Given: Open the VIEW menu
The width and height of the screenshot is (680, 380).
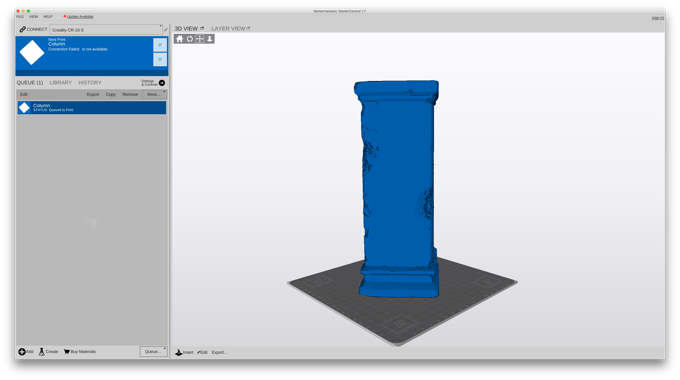Looking at the screenshot, I should 33,16.
